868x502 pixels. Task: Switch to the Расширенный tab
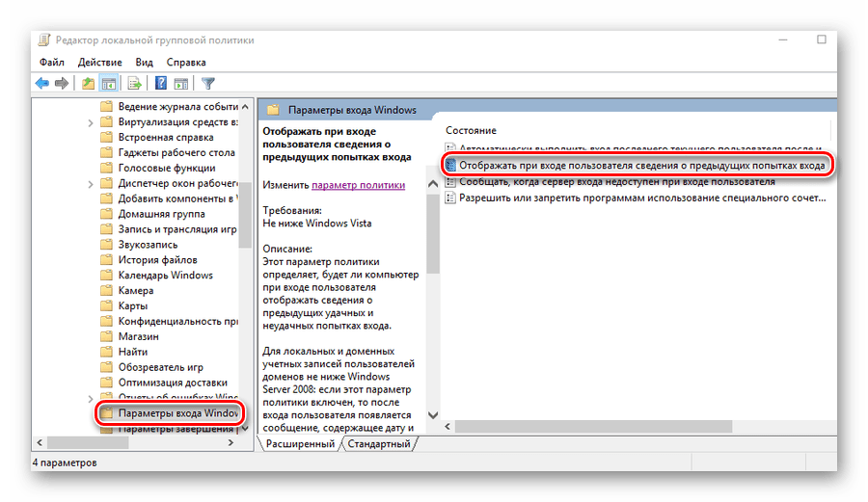click(300, 444)
